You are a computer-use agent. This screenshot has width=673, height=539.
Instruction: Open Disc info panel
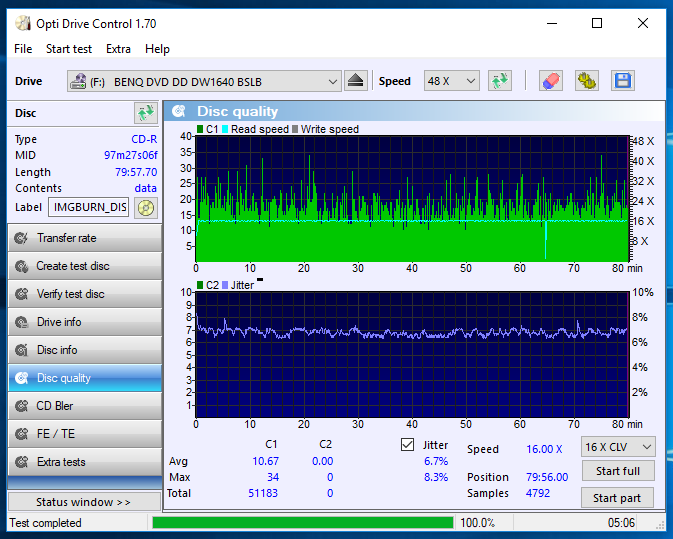(x=85, y=350)
